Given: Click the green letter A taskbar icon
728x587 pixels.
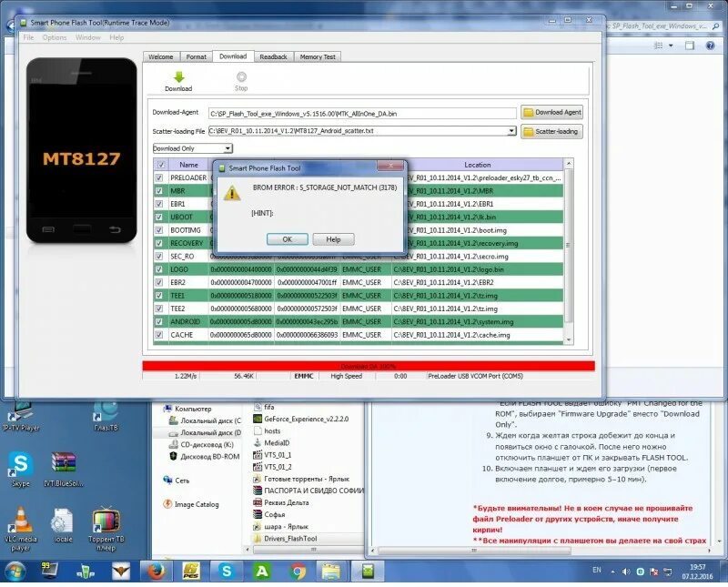Looking at the screenshot, I should [262, 572].
